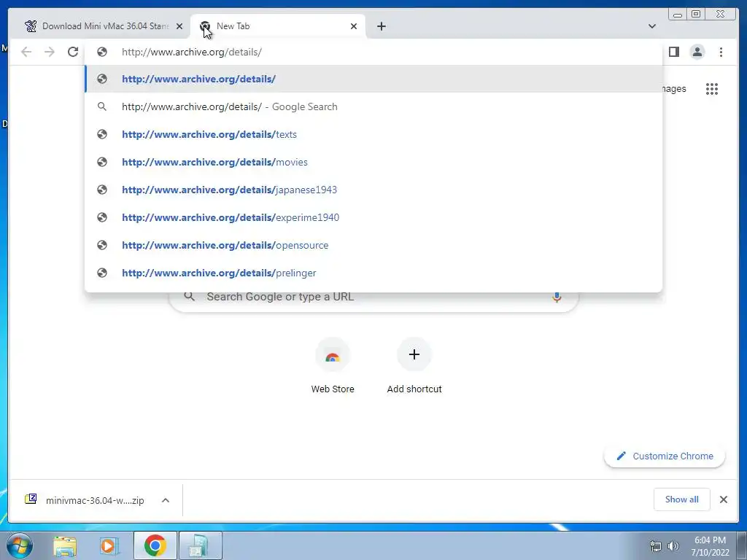Click the Chrome taskbar icon
747x560 pixels.
155,545
